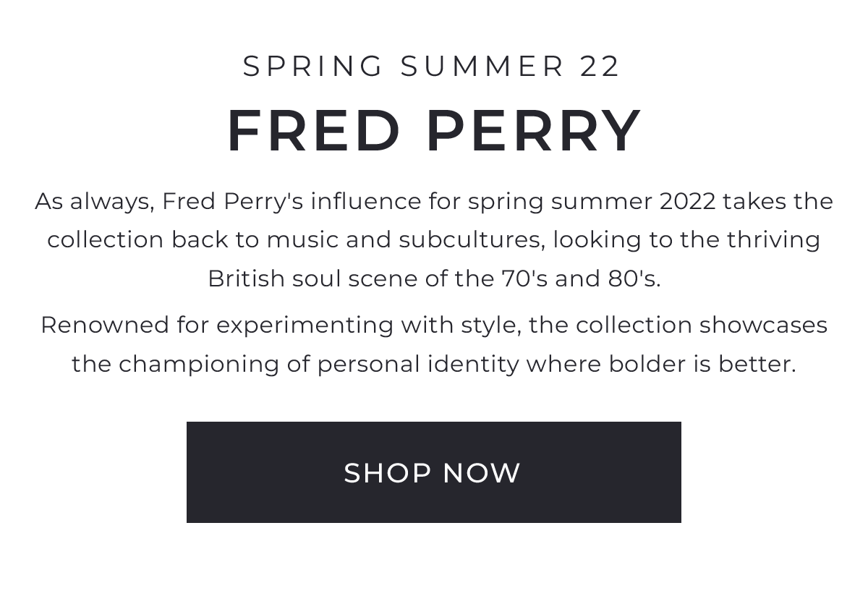The image size is (868, 596).
Task: Click the 'championing of personal identity' line
Action: point(434,364)
